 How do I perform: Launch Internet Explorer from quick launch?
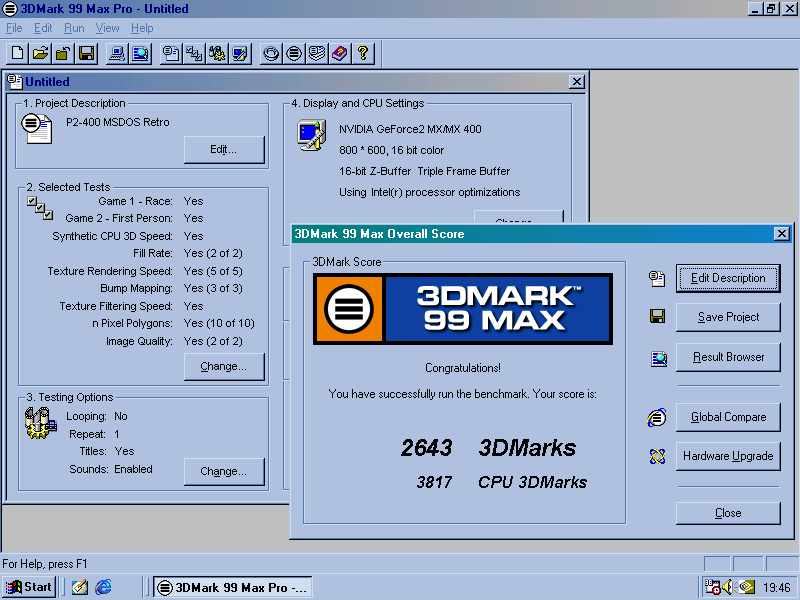[103, 587]
